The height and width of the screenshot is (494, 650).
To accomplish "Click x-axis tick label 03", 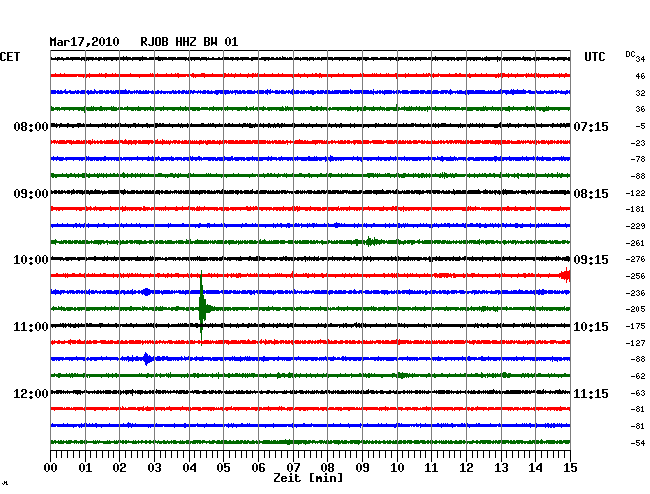I will [154, 468].
